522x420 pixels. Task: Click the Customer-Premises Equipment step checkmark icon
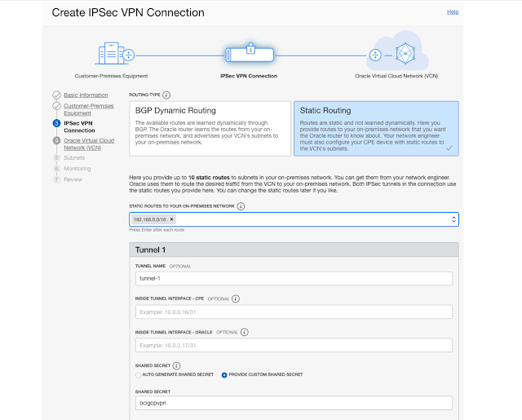(x=56, y=106)
